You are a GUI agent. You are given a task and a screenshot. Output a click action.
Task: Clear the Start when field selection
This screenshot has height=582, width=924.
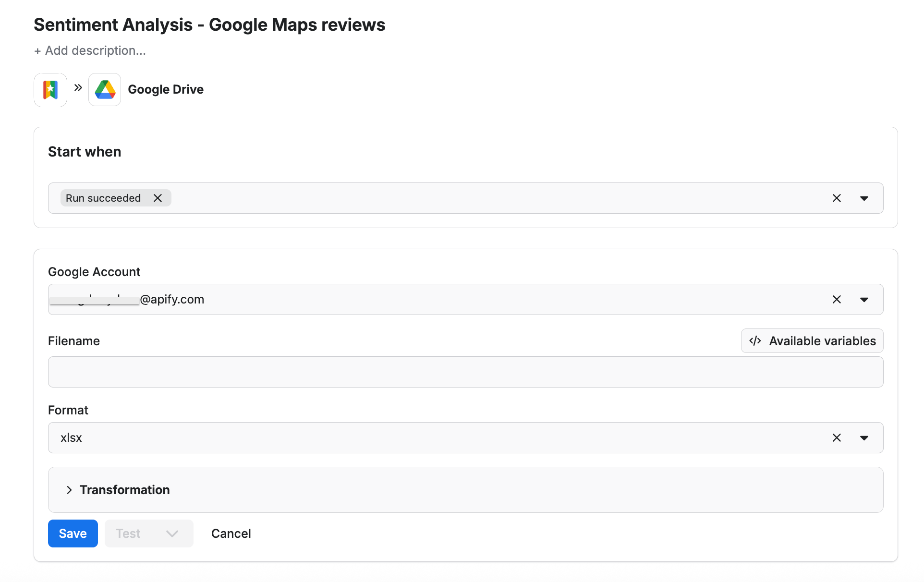click(837, 198)
